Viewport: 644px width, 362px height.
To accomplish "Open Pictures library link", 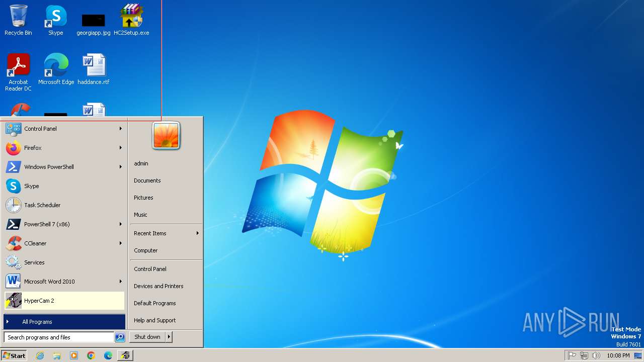I will [166, 198].
